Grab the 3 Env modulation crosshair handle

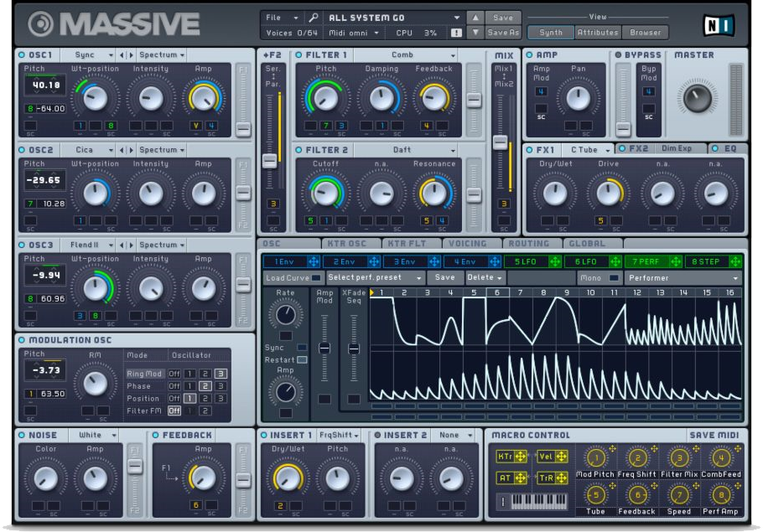[x=434, y=261]
